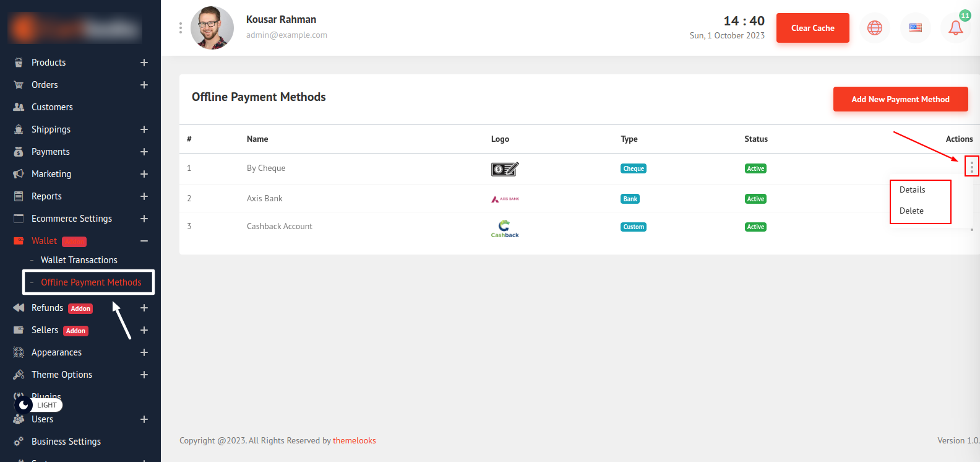Expand the Products sidebar menu

click(144, 63)
